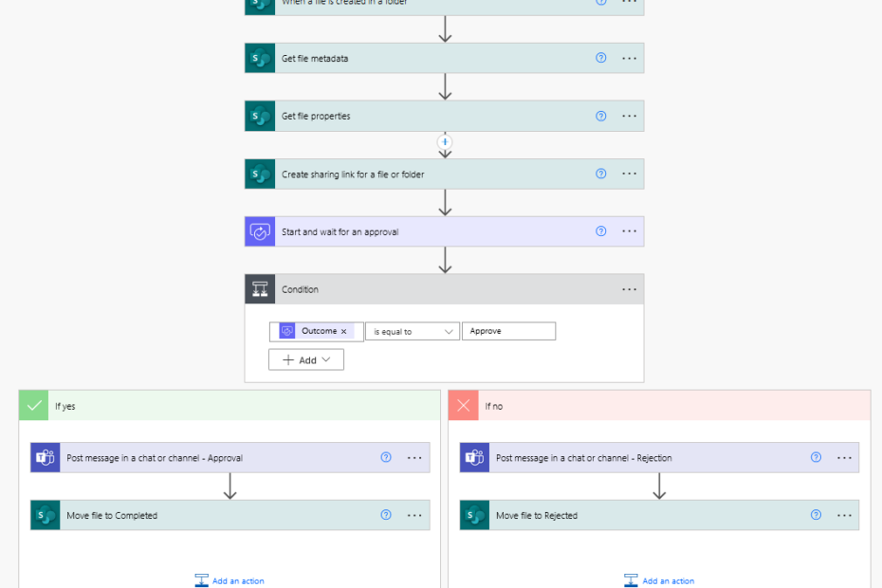Click the Teams icon on the Rejection message action
This screenshot has height=588, width=882.
pos(475,457)
